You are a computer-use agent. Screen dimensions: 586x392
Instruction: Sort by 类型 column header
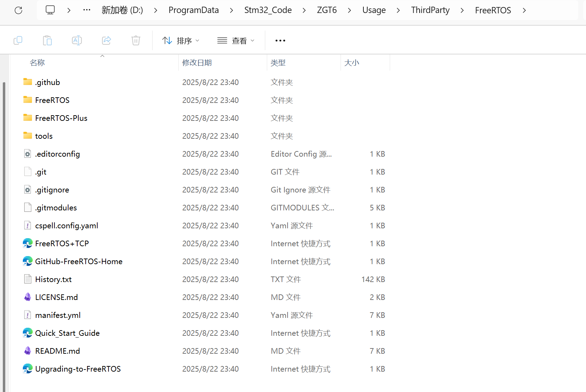click(x=278, y=63)
